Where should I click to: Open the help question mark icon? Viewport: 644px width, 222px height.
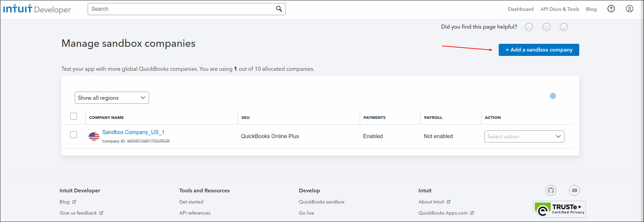click(x=611, y=9)
